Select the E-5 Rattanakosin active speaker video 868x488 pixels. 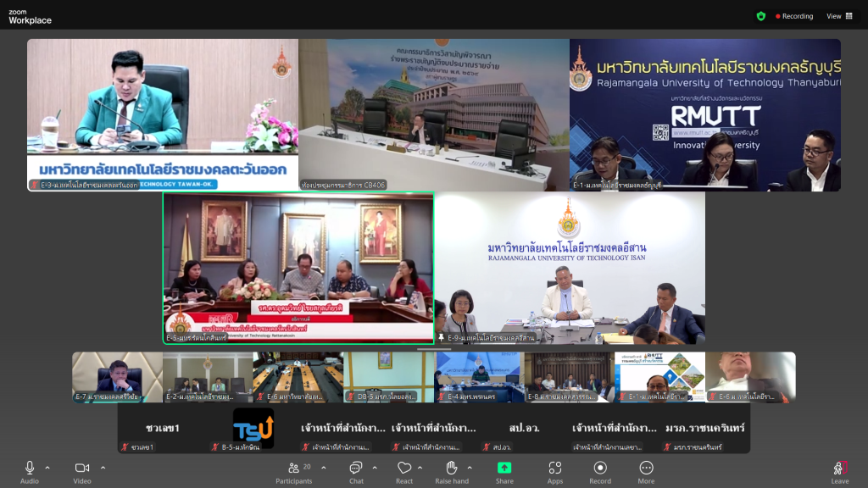298,268
